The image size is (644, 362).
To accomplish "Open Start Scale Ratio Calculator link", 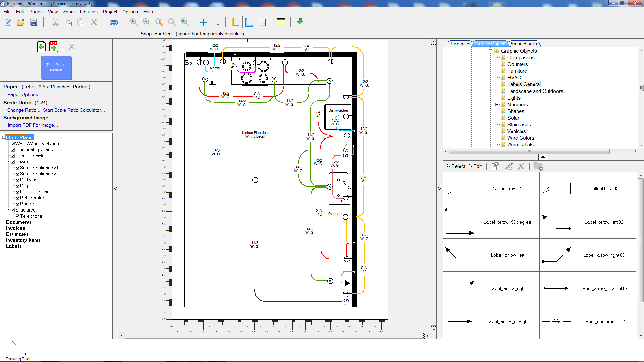I will click(73, 110).
